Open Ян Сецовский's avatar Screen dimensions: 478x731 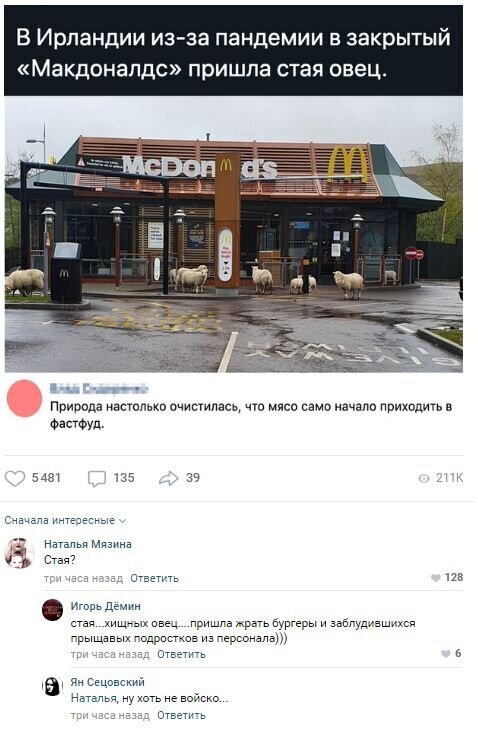tap(52, 686)
